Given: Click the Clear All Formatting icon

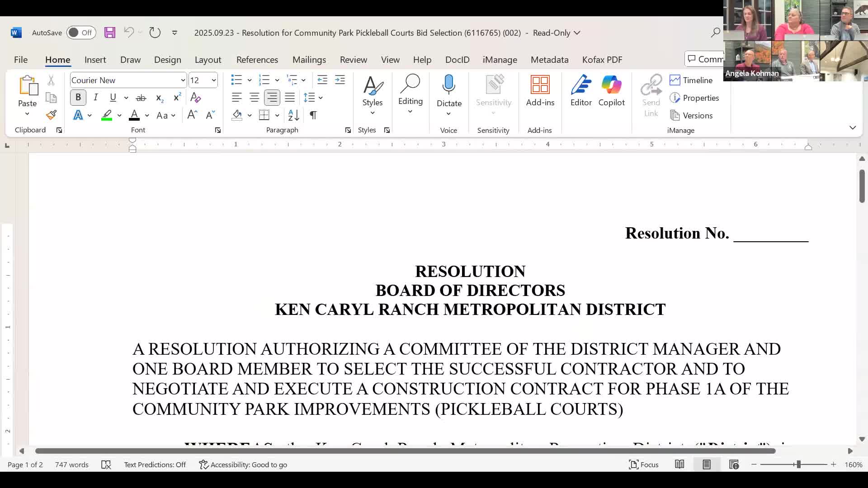Looking at the screenshot, I should point(195,98).
